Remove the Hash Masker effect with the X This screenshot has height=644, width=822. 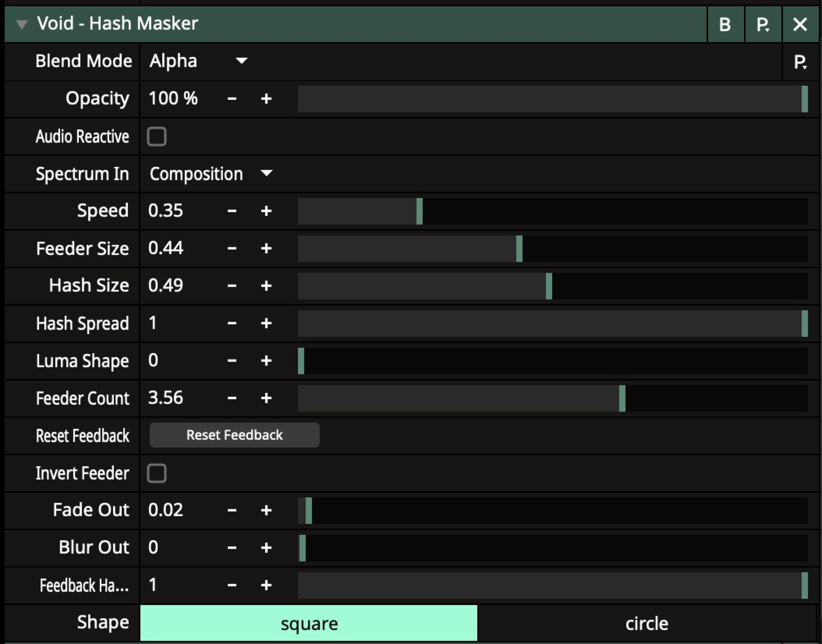click(800, 24)
